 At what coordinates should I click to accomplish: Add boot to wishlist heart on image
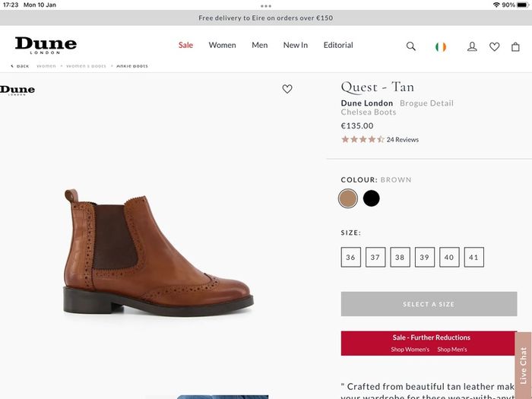click(x=287, y=89)
